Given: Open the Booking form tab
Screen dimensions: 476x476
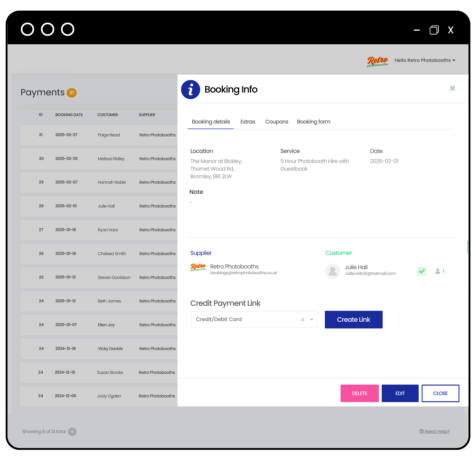Looking at the screenshot, I should [x=314, y=122].
